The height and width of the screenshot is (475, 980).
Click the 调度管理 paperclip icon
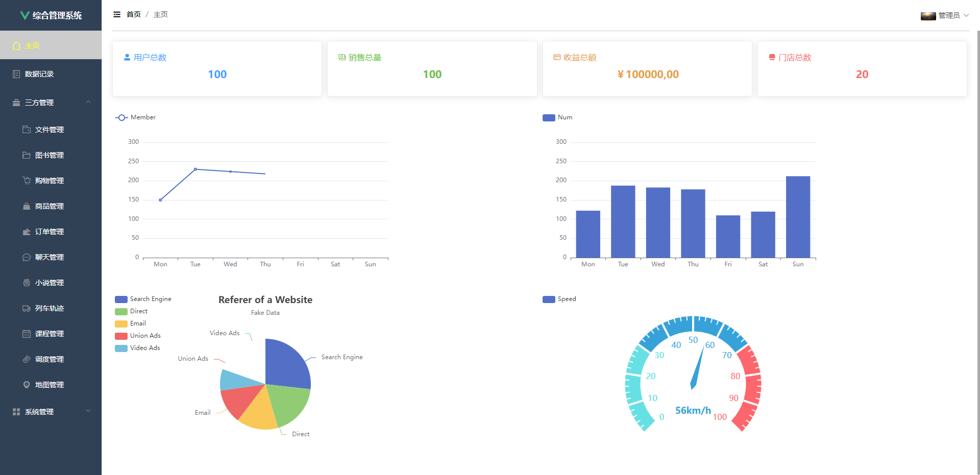click(x=27, y=359)
